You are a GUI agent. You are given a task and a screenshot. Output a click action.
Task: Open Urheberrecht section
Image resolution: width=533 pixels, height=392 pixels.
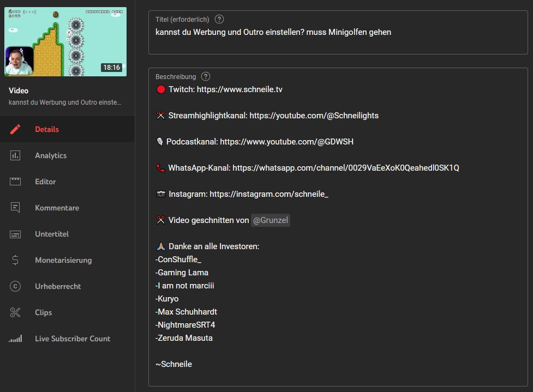(x=67, y=286)
